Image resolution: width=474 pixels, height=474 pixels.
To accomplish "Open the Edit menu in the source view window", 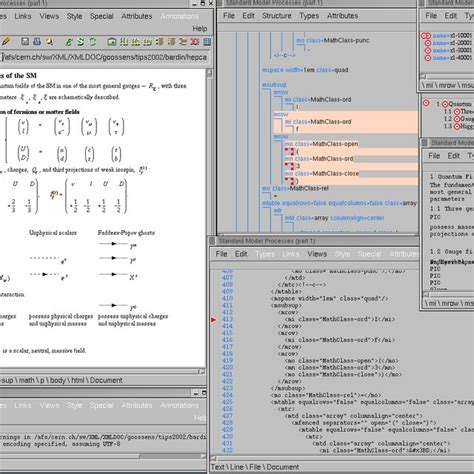I will (241, 254).
